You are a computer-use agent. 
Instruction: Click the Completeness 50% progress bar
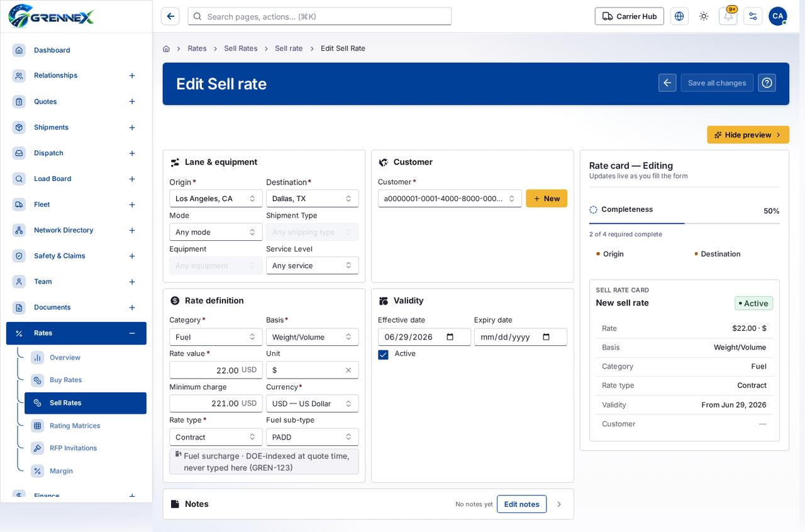point(684,223)
